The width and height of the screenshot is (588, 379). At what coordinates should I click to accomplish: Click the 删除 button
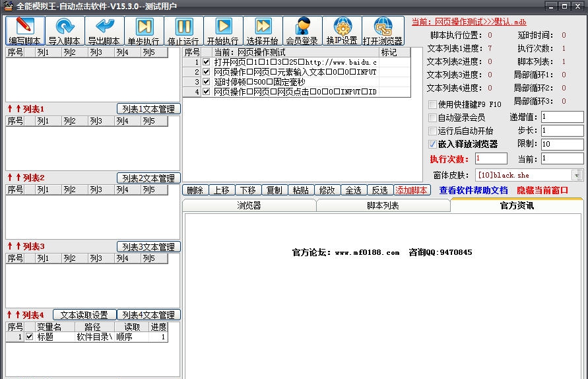pyautogui.click(x=195, y=190)
